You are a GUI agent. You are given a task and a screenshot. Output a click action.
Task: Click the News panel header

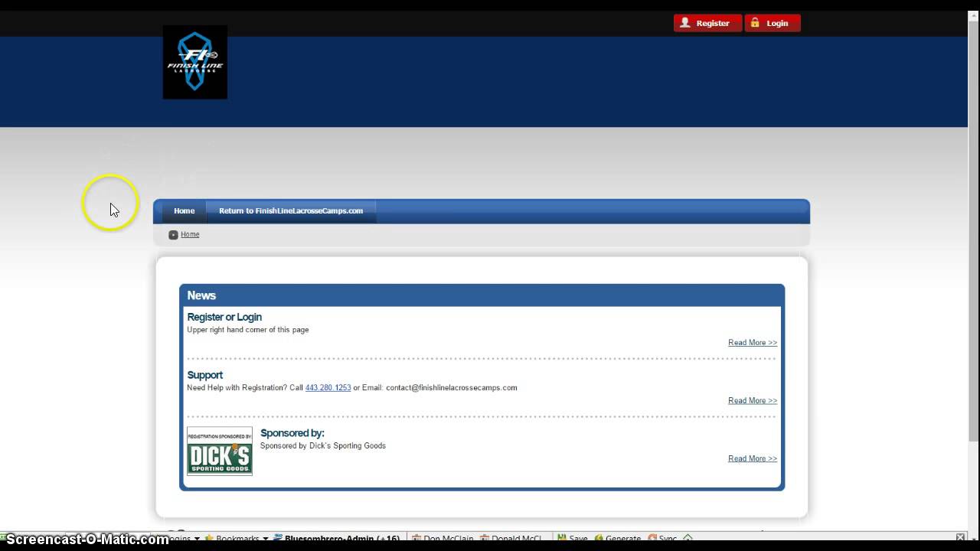point(482,295)
